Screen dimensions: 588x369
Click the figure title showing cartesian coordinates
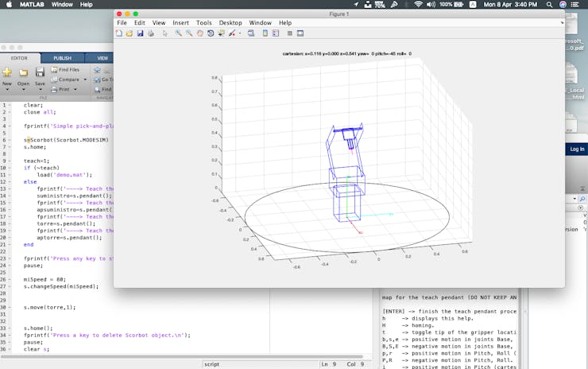pos(347,53)
